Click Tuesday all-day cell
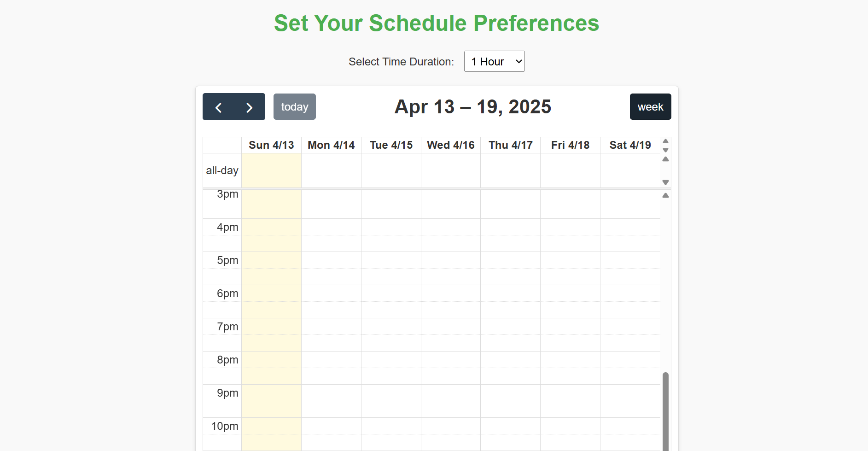The height and width of the screenshot is (451, 868). click(x=391, y=170)
